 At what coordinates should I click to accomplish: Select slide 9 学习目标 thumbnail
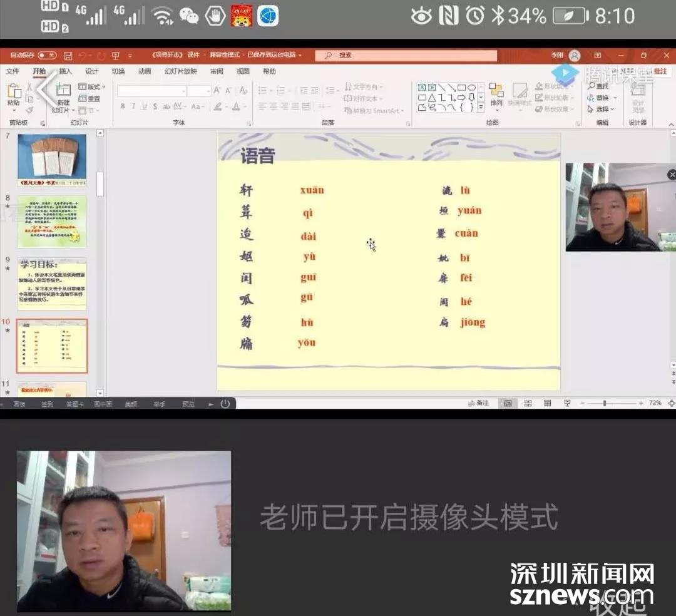[52, 283]
